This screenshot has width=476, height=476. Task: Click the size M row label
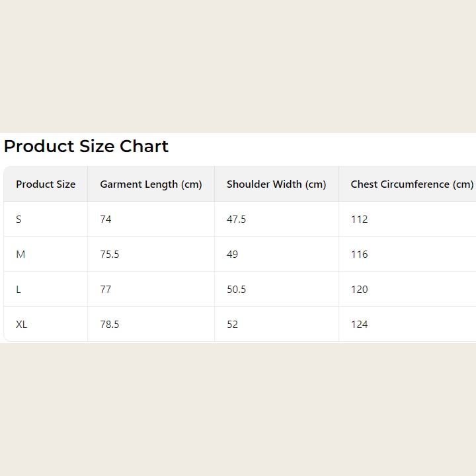(x=20, y=255)
